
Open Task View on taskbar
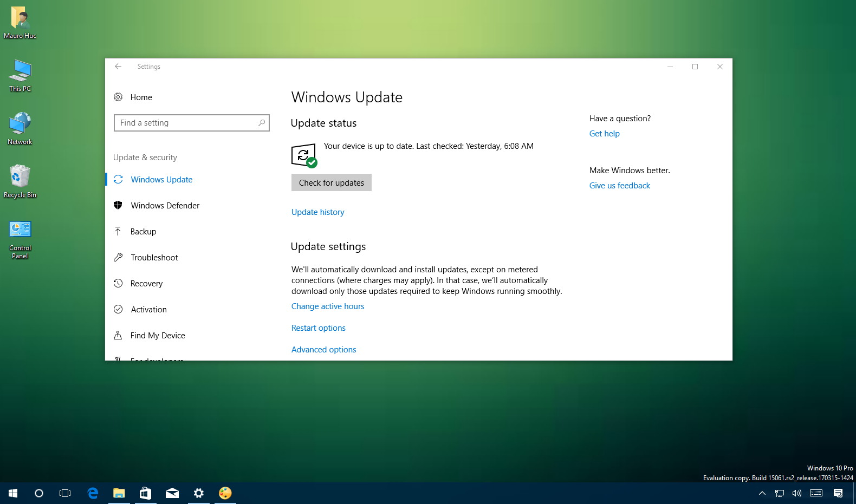pos(65,493)
